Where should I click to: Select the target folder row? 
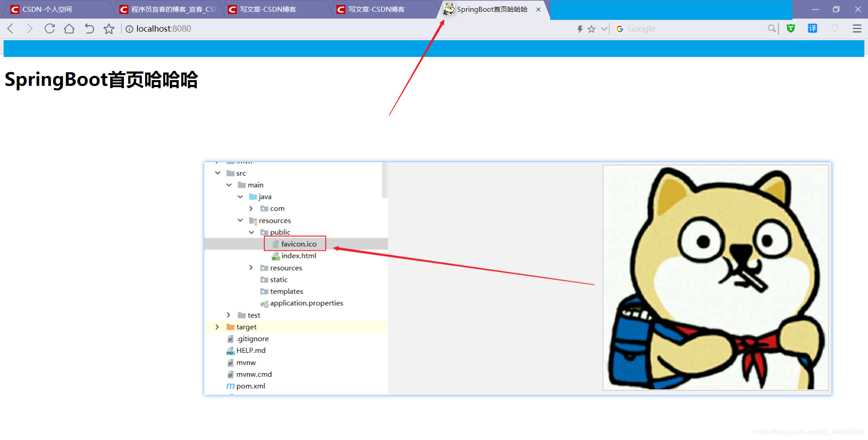[296, 327]
